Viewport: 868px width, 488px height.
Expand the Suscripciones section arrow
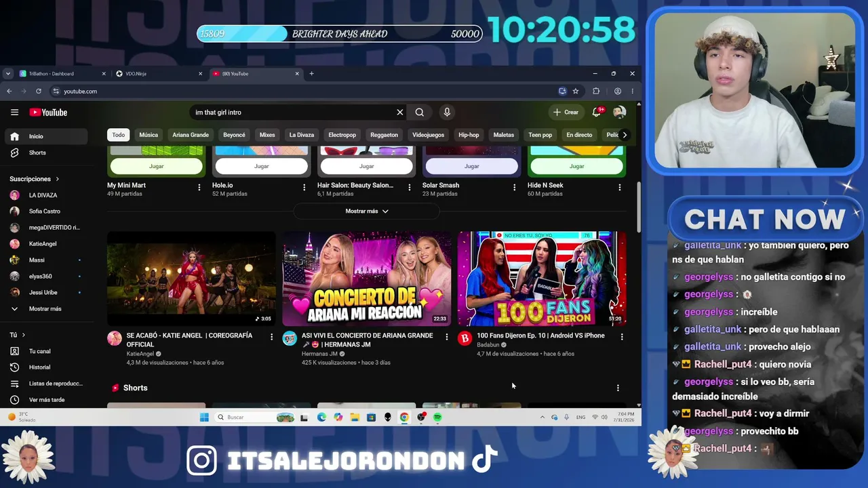(x=57, y=179)
